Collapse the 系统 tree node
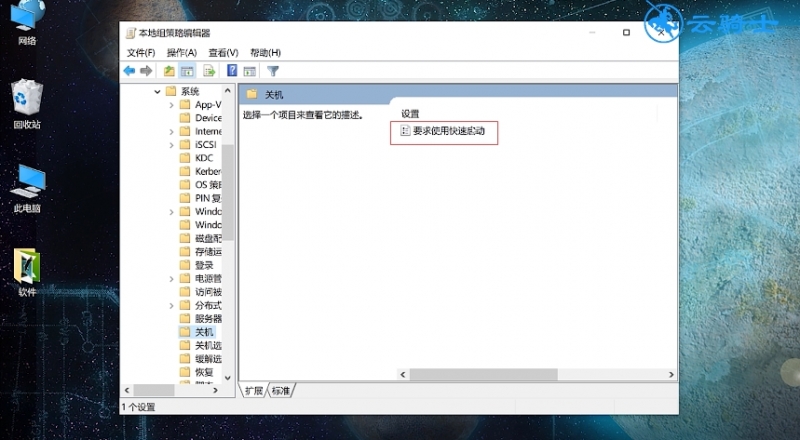Viewport: 800px width, 440px height. coord(157,91)
